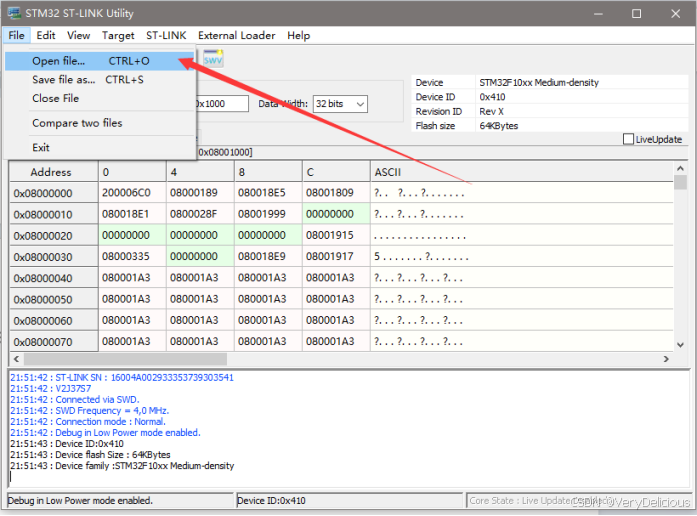Click status bar Debug in Low Power pane
The width and height of the screenshot is (697, 516).
coord(120,500)
